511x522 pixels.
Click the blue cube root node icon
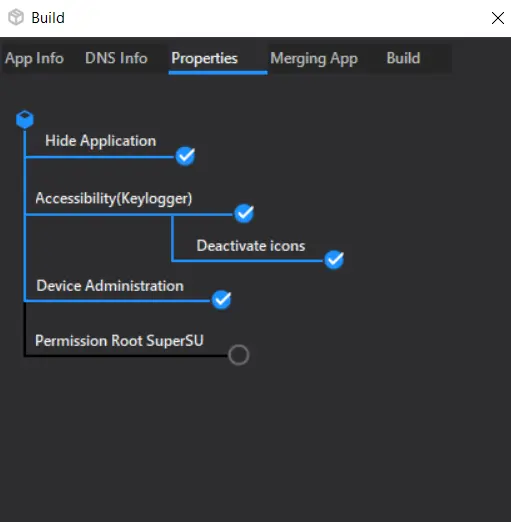pyautogui.click(x=25, y=120)
